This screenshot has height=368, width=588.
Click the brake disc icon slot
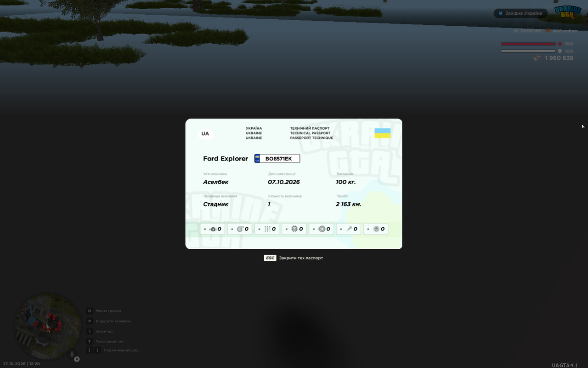click(x=321, y=229)
